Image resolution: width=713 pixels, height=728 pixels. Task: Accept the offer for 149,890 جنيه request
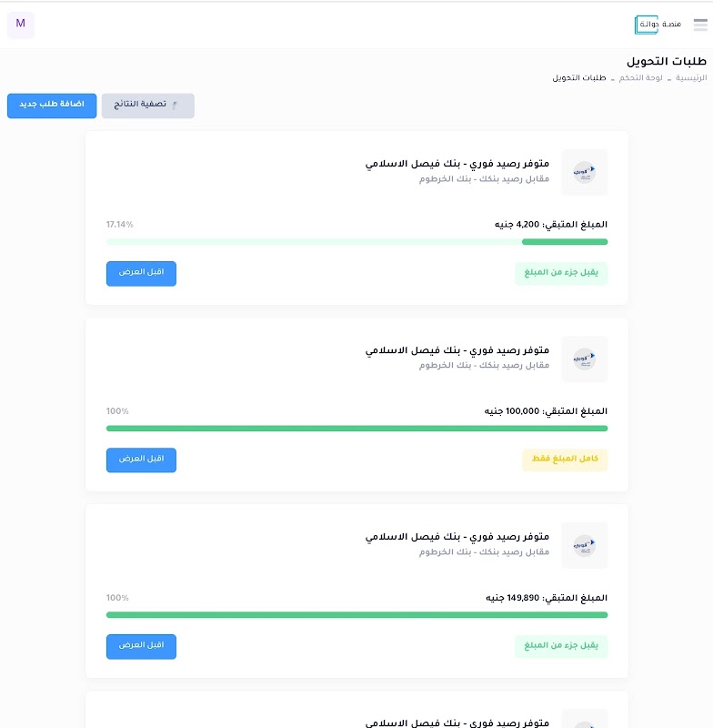(141, 647)
